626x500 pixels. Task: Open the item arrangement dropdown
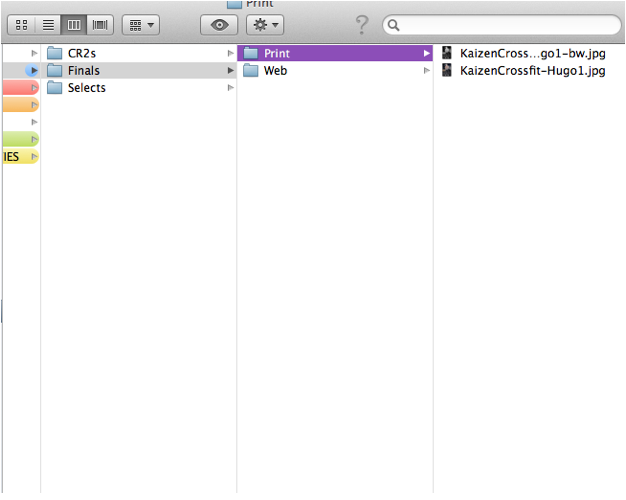140,24
